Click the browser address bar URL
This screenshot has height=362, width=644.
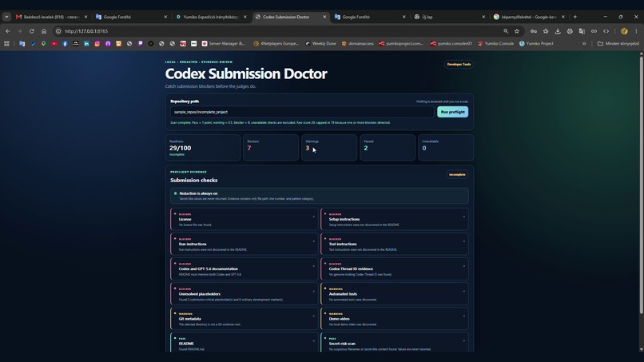[86, 31]
